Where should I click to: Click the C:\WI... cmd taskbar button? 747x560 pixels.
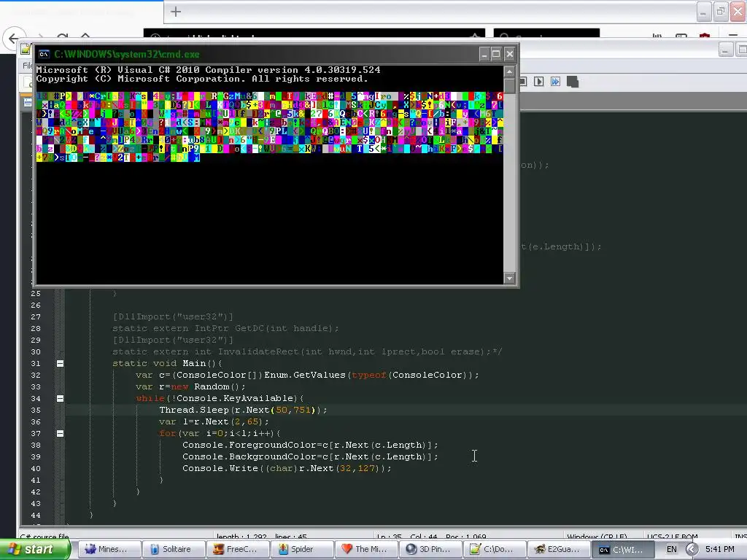coord(623,550)
